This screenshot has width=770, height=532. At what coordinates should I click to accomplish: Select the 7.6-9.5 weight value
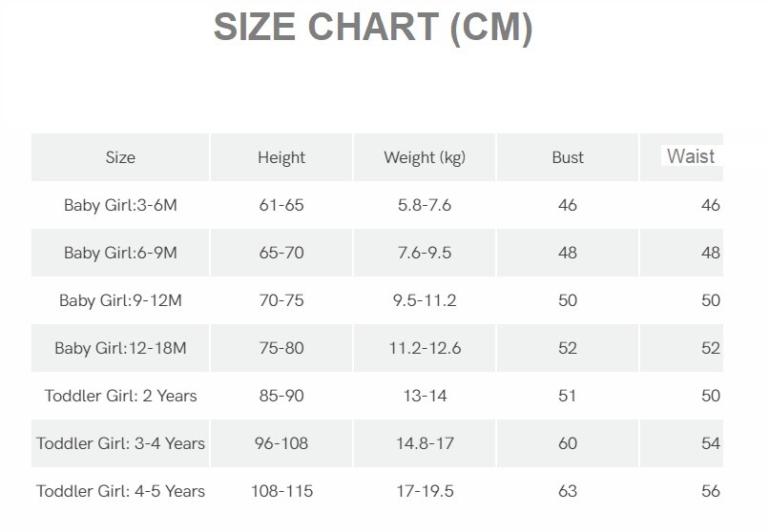click(x=425, y=253)
